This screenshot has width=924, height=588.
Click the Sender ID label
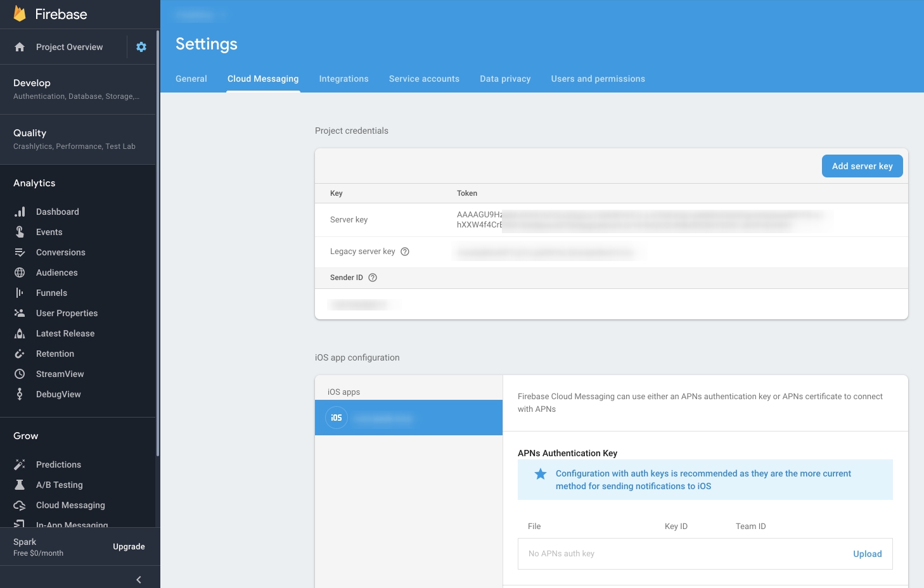tap(347, 278)
